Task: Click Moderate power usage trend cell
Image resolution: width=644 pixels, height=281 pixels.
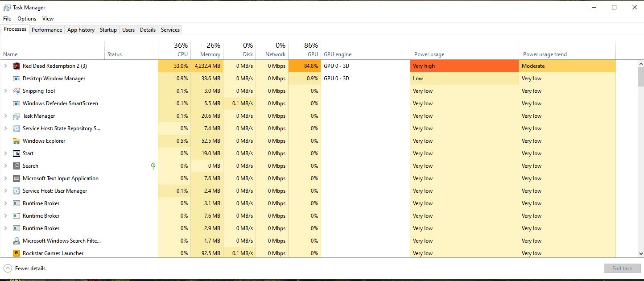Action: coord(567,66)
